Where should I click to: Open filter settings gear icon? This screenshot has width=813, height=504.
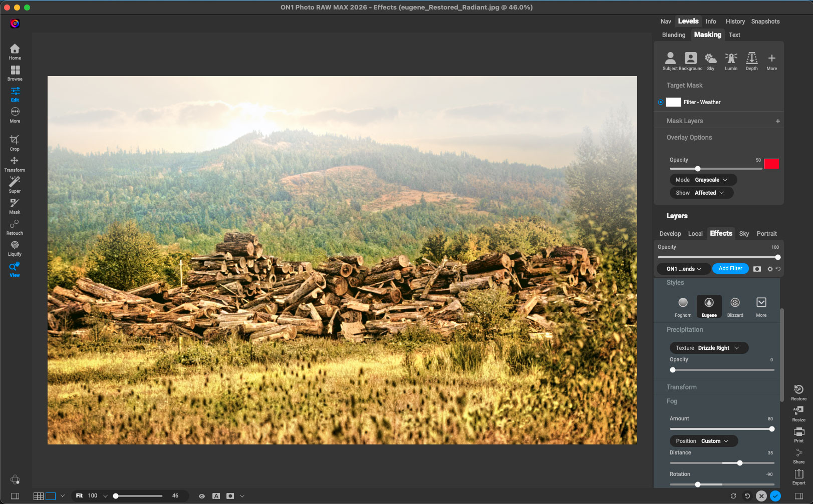(770, 269)
